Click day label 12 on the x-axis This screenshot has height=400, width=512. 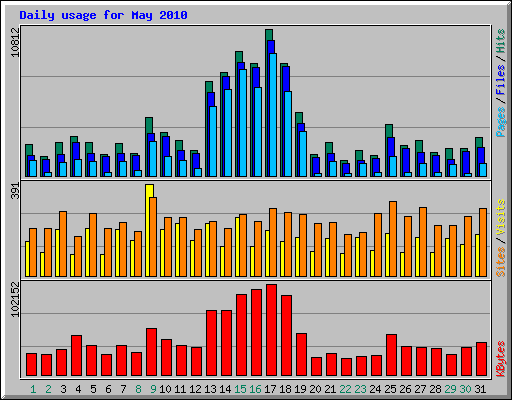(195, 389)
